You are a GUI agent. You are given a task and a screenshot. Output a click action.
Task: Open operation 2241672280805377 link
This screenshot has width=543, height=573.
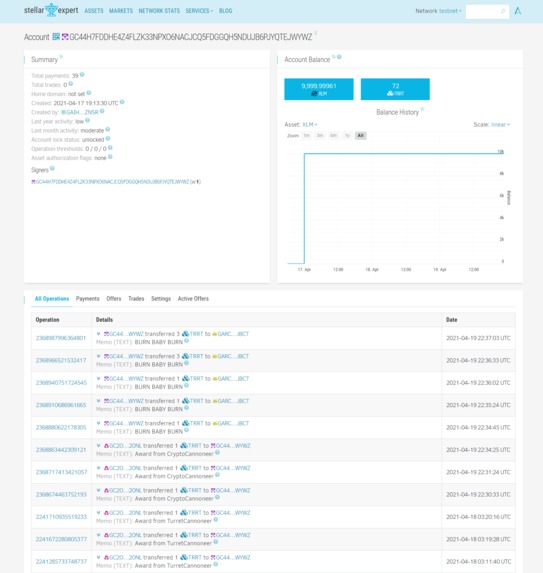pyautogui.click(x=61, y=539)
